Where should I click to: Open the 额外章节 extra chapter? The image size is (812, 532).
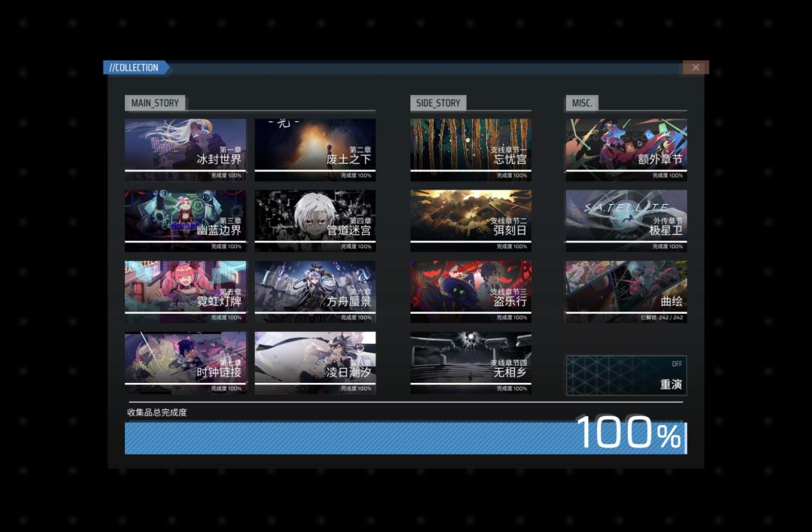coord(626,149)
